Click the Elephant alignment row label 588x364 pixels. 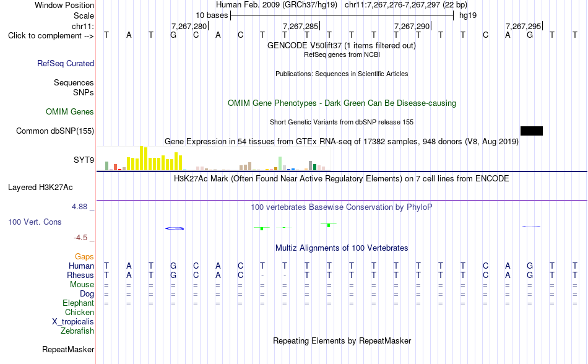tap(79, 303)
